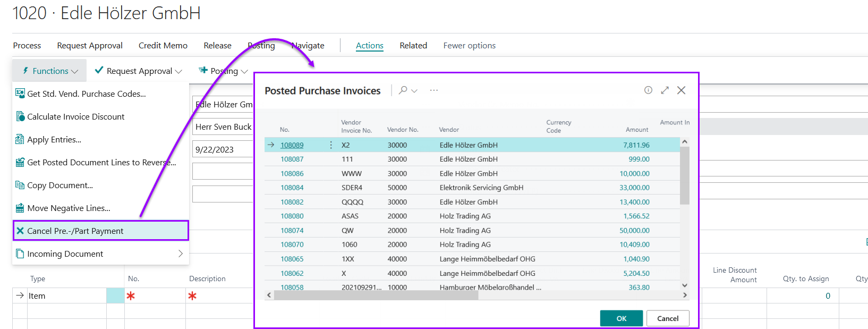Click the horizontal scrollbar in the invoice list
The image size is (868, 329).
click(x=376, y=295)
